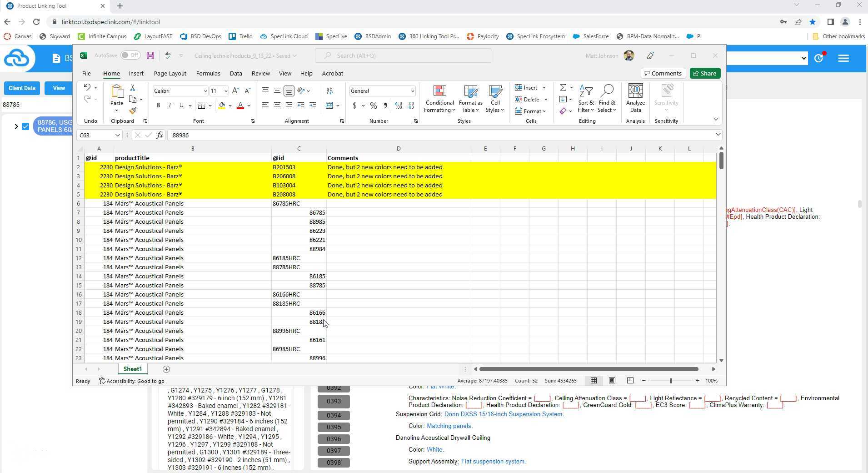
Task: Click the zoom slider in the status bar
Action: pos(671,381)
